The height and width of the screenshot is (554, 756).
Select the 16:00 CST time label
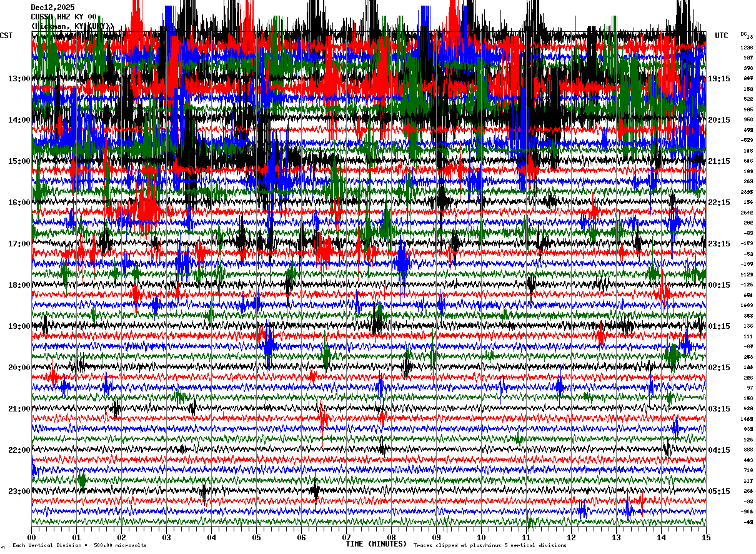coord(19,203)
